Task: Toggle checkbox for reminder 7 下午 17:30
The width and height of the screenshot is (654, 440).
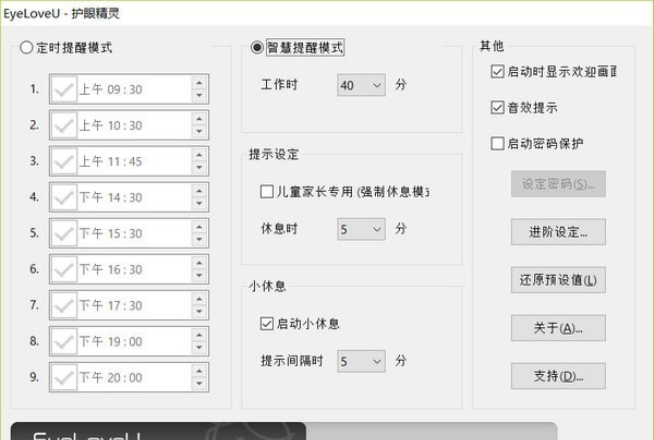Action: tap(63, 305)
